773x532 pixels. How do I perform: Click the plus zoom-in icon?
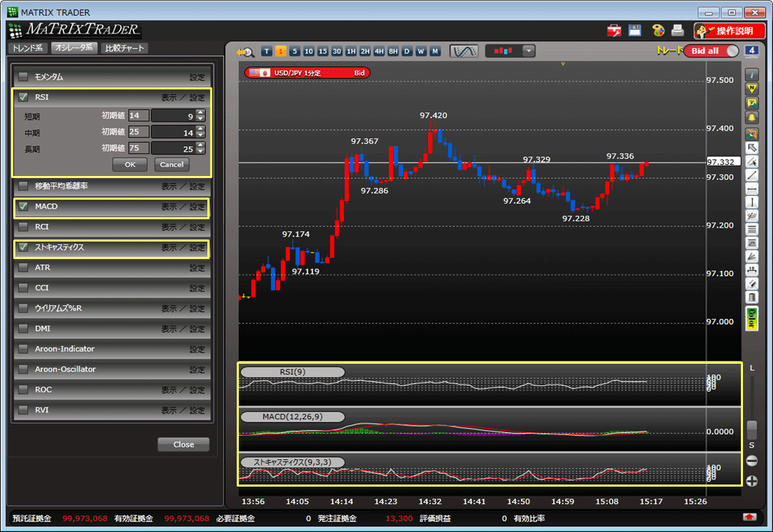(x=752, y=481)
